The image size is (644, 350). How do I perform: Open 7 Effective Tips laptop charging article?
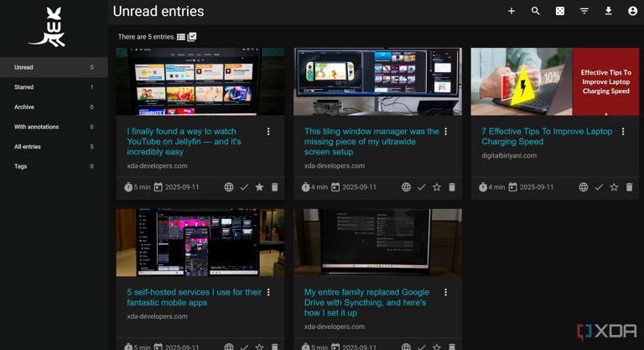tap(547, 136)
